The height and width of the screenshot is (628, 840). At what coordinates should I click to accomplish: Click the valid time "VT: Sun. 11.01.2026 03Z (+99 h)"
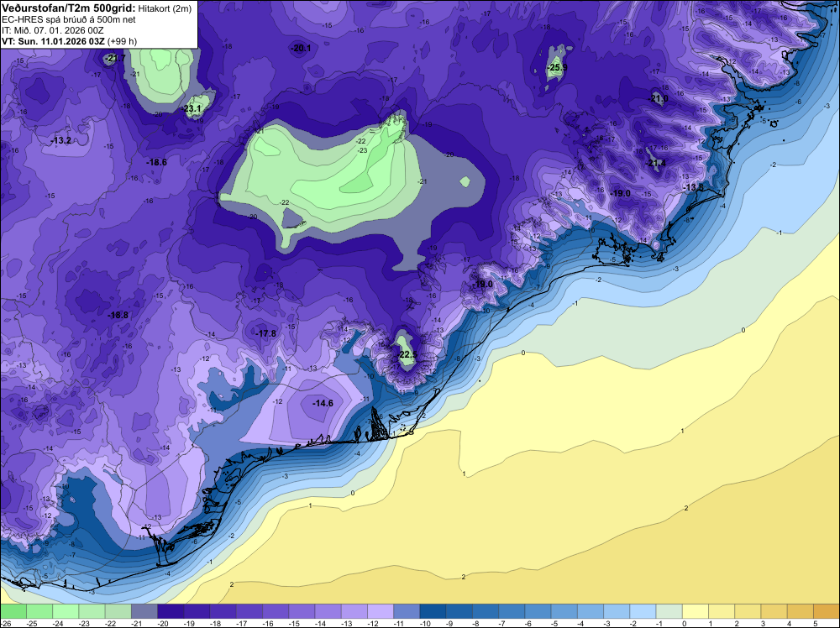(x=69, y=41)
